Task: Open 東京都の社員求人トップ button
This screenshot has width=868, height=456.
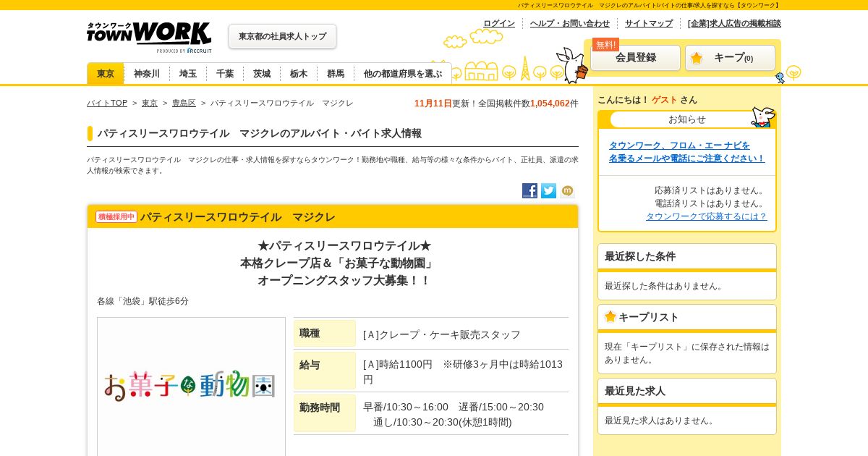Action: [282, 36]
